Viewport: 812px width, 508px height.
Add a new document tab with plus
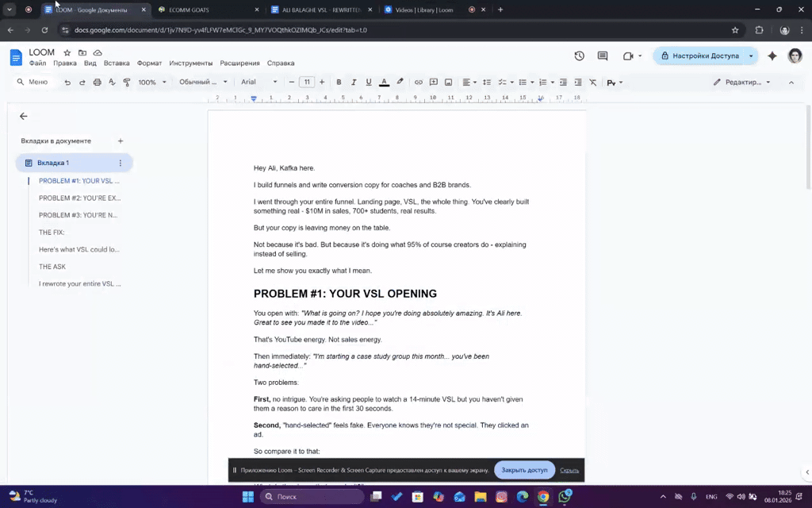[120, 140]
